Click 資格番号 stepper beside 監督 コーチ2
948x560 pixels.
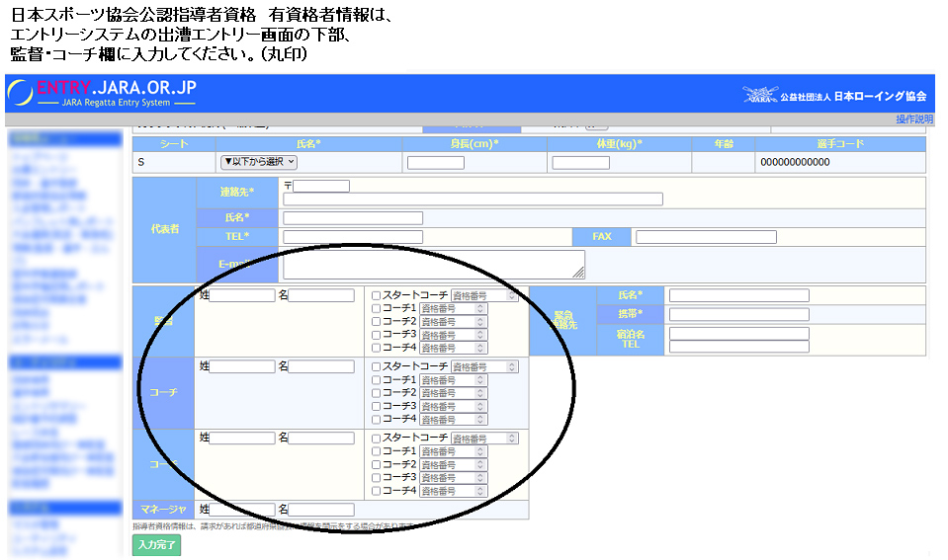coord(480,322)
